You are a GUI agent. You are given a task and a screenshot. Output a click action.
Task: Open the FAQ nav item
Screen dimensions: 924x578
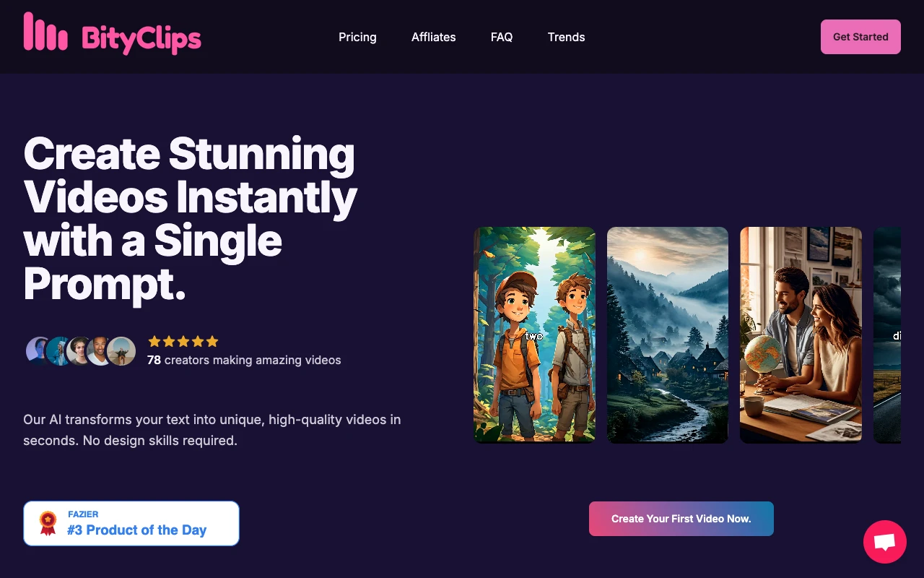[502, 37]
